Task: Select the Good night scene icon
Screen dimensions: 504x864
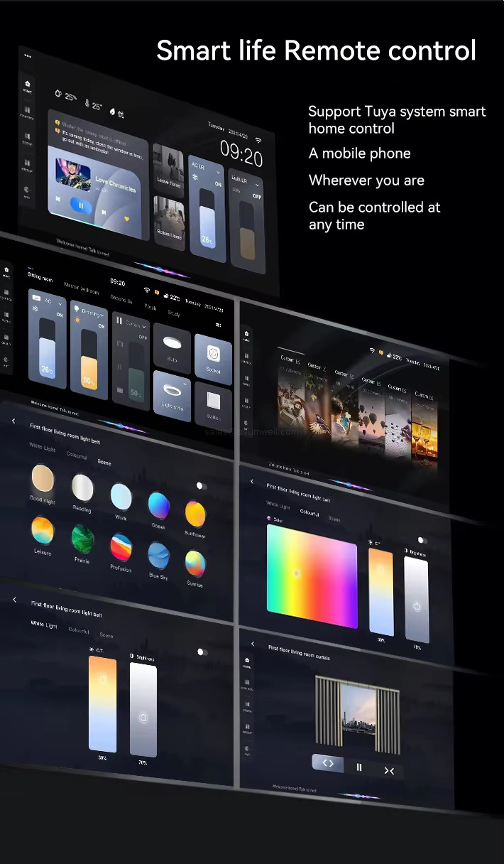Action: point(43,479)
